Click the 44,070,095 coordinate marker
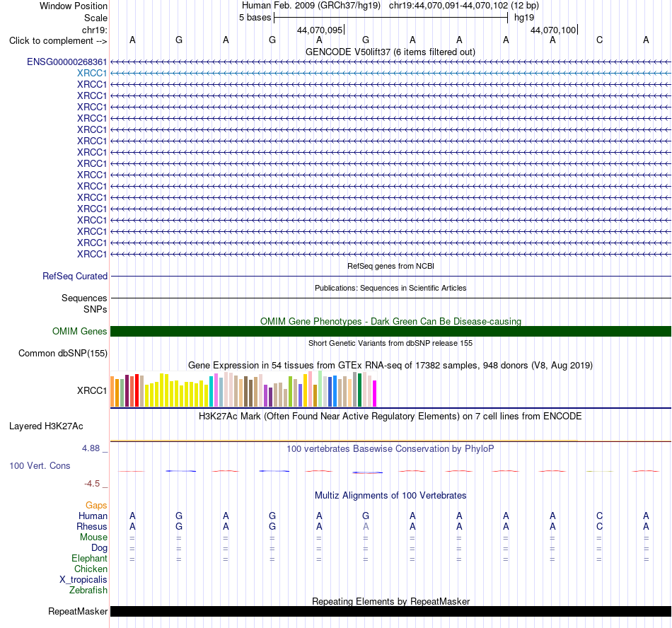This screenshot has height=628, width=672. click(320, 30)
